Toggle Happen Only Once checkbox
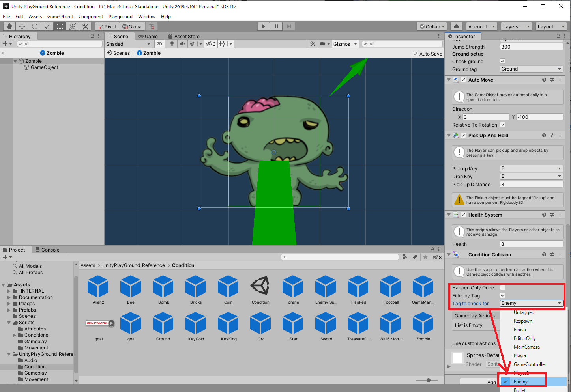The image size is (571, 392). (x=503, y=287)
